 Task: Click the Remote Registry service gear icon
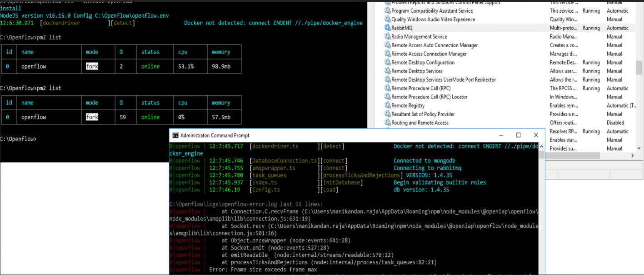tap(387, 106)
